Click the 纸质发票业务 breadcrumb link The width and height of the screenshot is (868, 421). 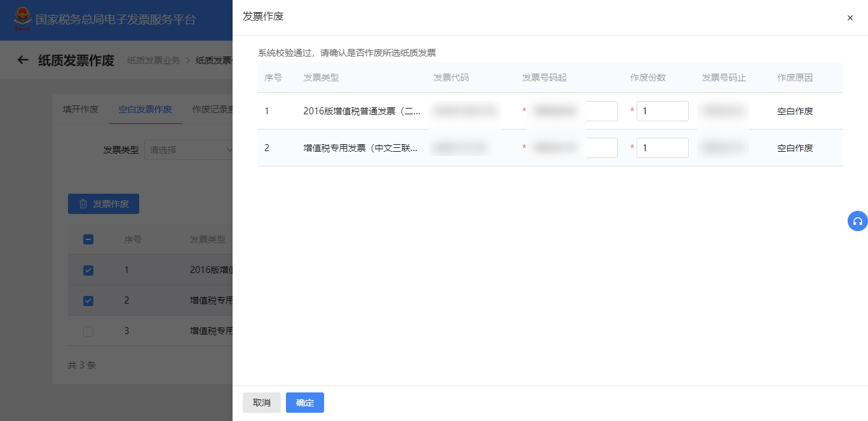[x=154, y=60]
